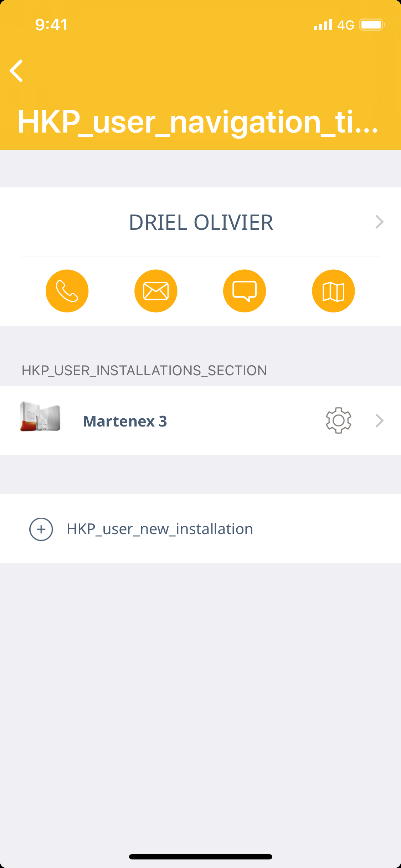Call the user with the phone icon
This screenshot has height=868, width=401.
67,291
